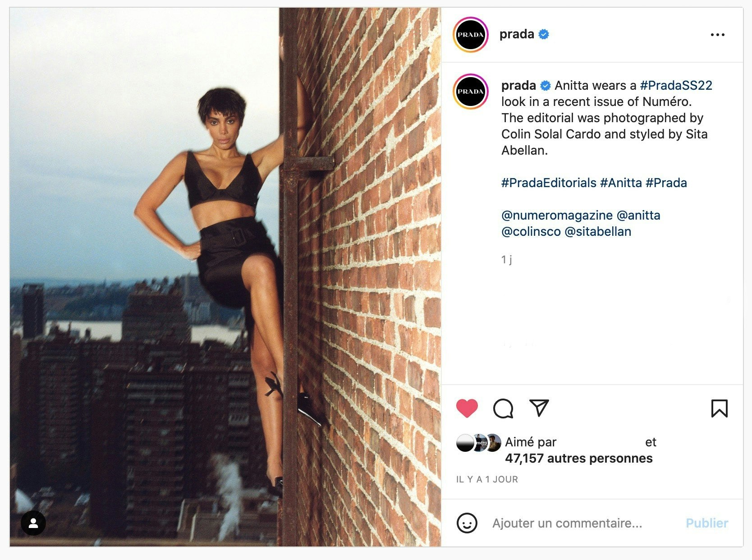
Task: Share post via paper plane icon
Action: 539,408
